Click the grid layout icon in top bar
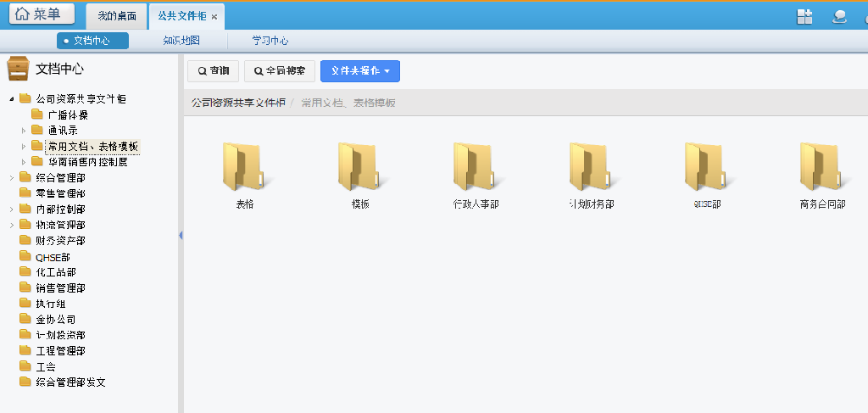Image resolution: width=868 pixels, height=413 pixels. point(804,16)
